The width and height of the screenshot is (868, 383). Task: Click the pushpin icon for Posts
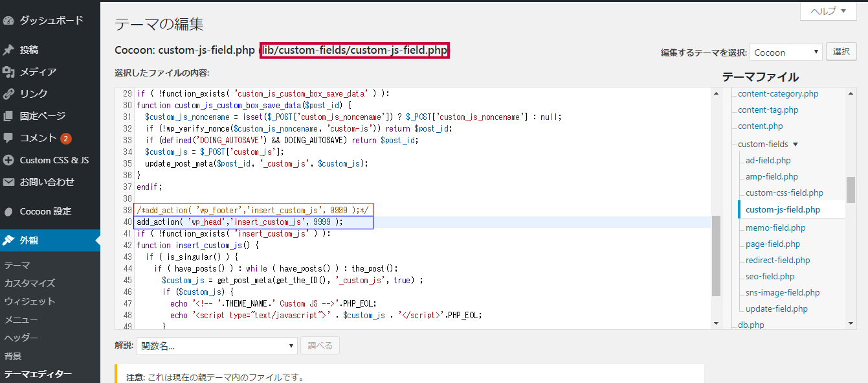click(8, 50)
